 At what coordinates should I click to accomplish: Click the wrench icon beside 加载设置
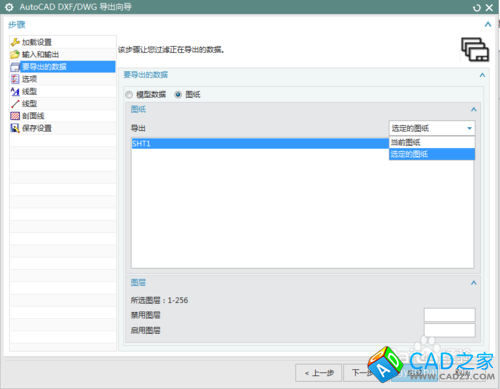(15, 42)
